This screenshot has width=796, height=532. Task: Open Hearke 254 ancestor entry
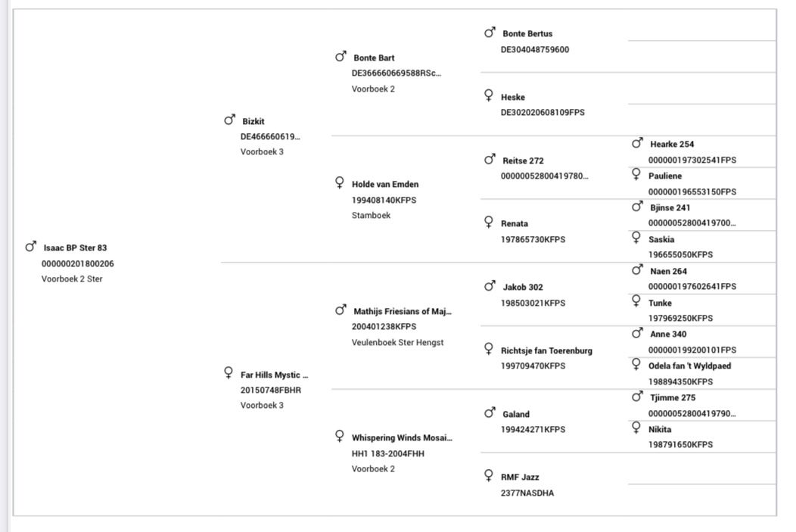pos(672,144)
